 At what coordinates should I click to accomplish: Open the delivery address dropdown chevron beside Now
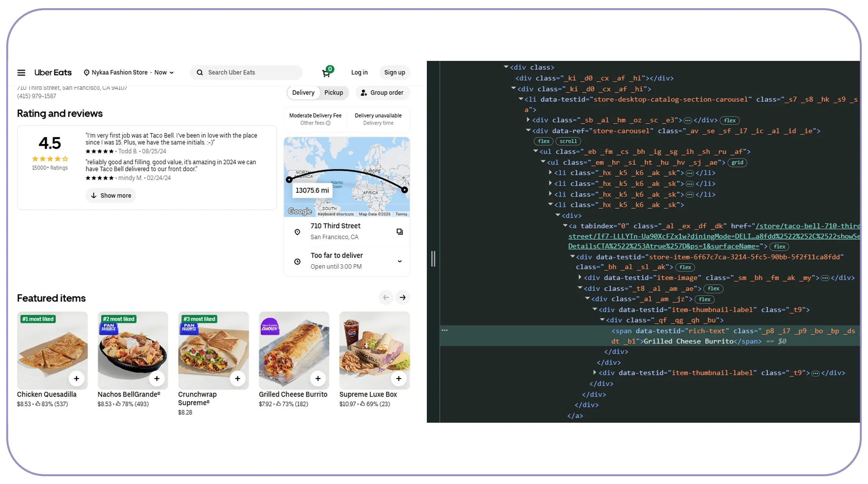(x=172, y=73)
